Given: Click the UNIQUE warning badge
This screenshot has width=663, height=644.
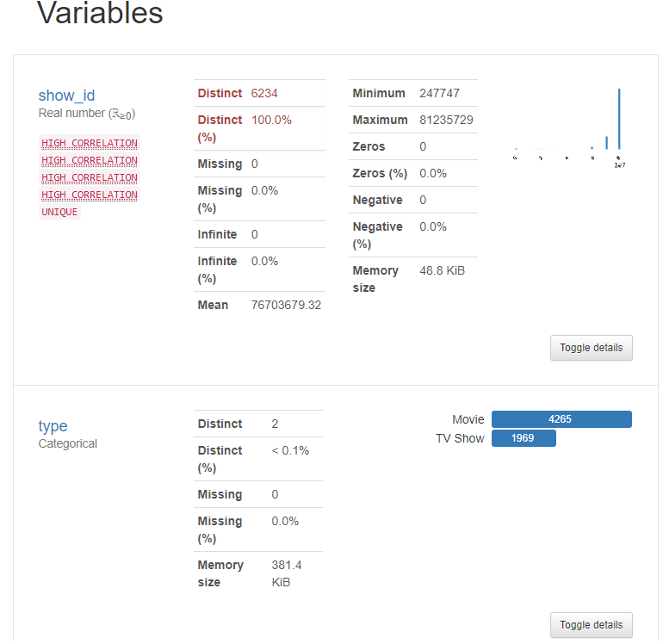Looking at the screenshot, I should point(59,212).
